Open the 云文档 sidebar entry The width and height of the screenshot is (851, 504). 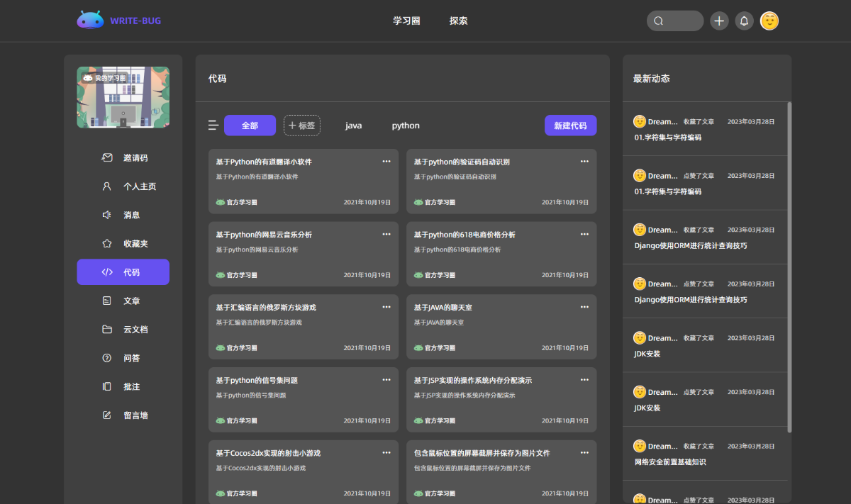pos(123,330)
